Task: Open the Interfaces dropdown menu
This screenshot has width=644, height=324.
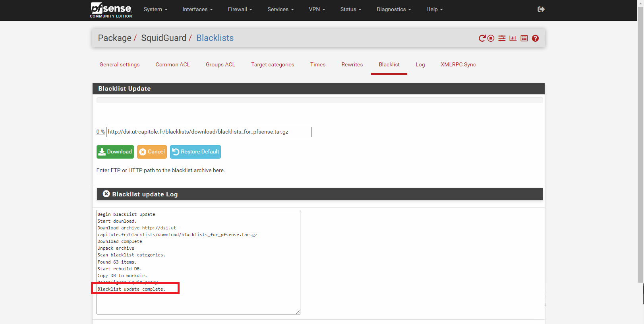Action: (197, 9)
